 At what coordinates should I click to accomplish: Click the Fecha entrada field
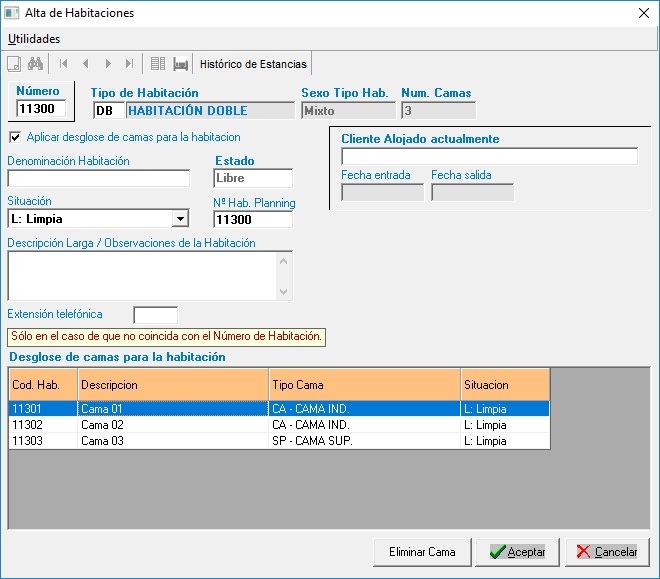[382, 193]
